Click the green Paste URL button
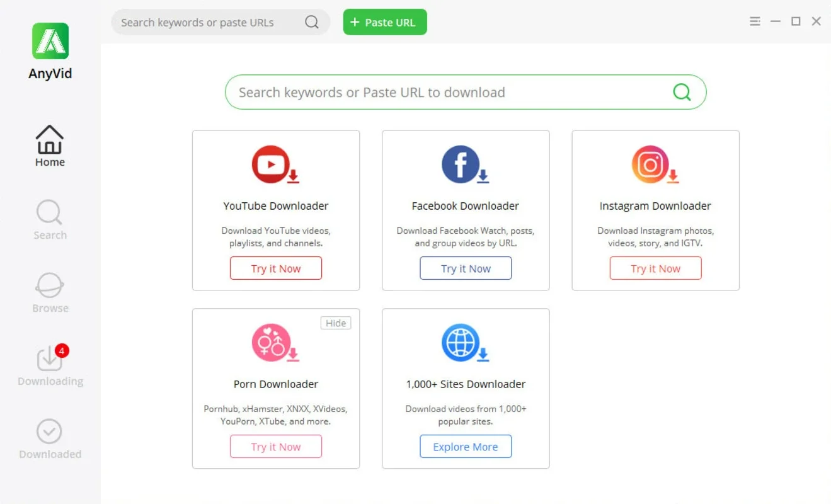This screenshot has width=831, height=504. pyautogui.click(x=385, y=22)
